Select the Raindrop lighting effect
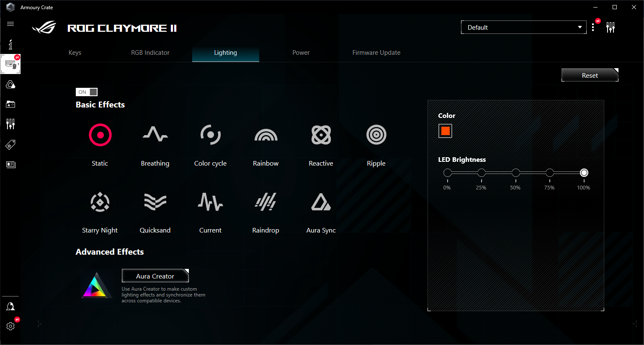The width and height of the screenshot is (644, 345). [266, 202]
